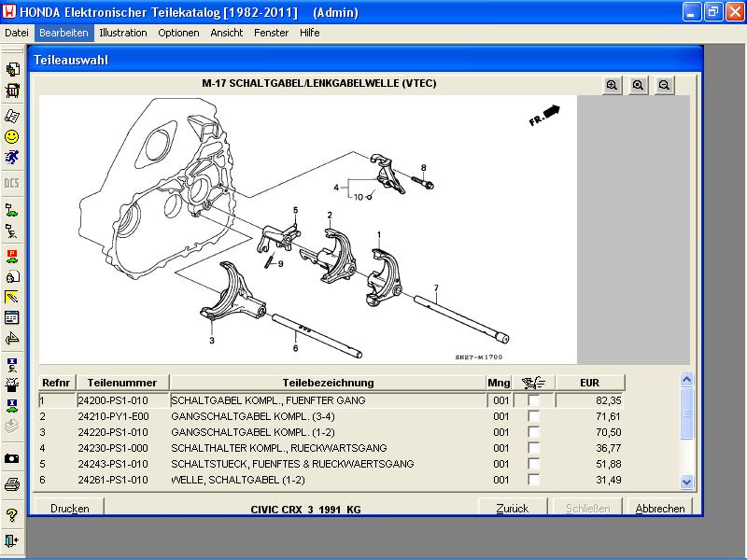Click the blue info person icon
The width and height of the screenshot is (747, 560).
tap(12, 365)
